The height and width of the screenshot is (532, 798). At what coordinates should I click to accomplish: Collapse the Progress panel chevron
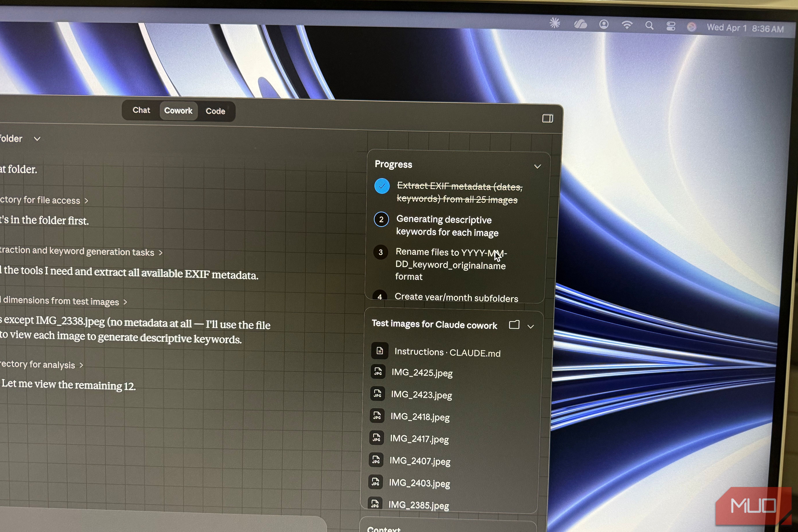point(537,166)
